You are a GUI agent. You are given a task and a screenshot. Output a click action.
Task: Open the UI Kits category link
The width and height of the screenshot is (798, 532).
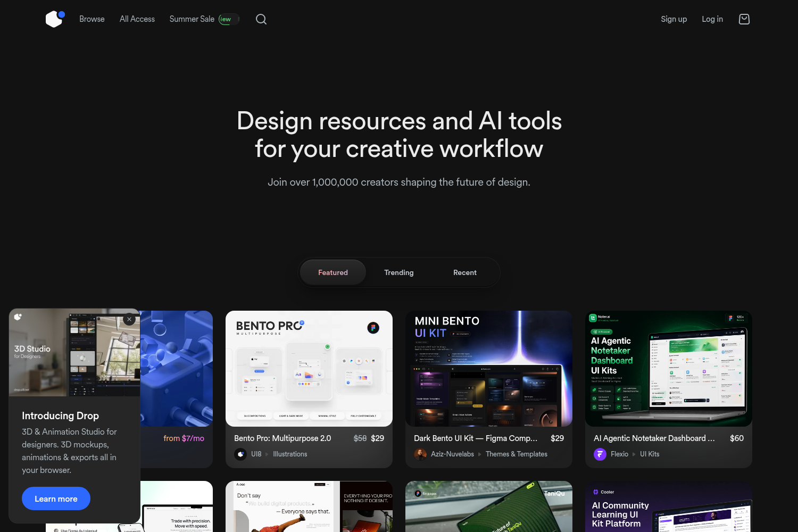point(650,454)
